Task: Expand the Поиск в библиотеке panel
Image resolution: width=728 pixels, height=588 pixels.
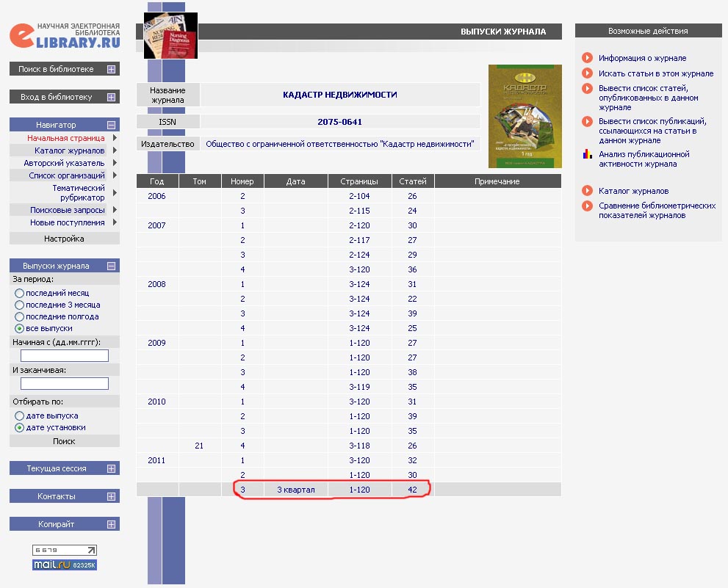Action: coord(111,69)
